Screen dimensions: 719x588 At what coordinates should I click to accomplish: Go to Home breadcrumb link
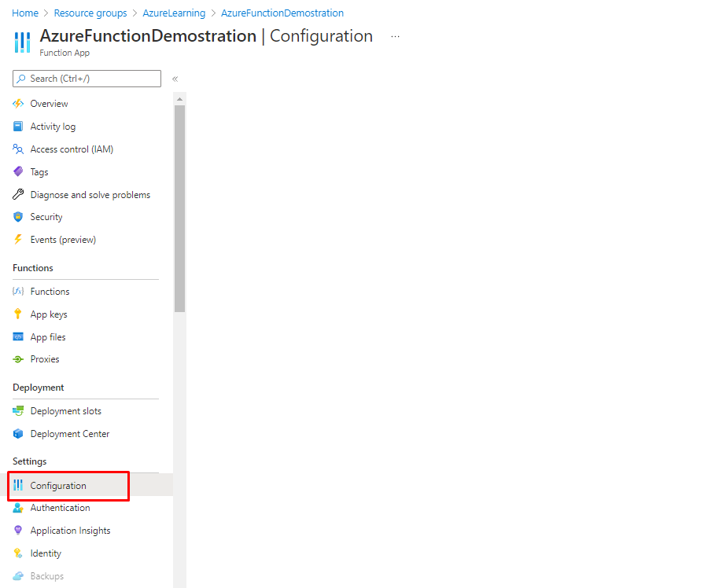25,13
